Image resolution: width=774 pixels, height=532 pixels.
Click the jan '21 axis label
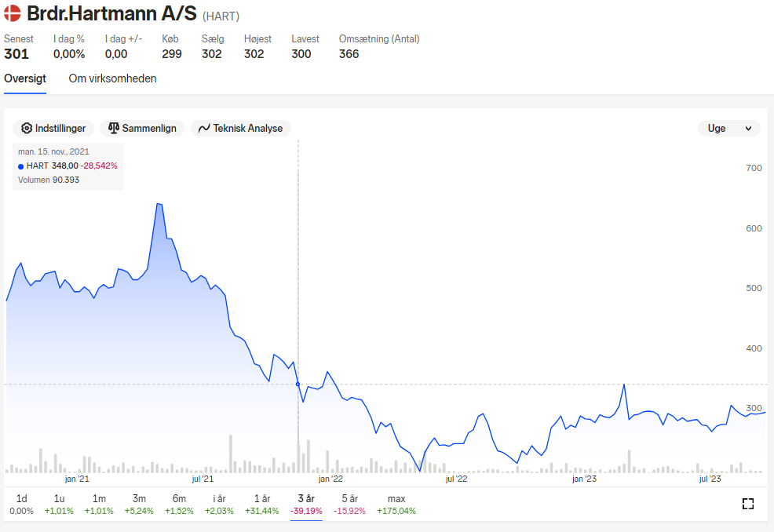tap(77, 479)
